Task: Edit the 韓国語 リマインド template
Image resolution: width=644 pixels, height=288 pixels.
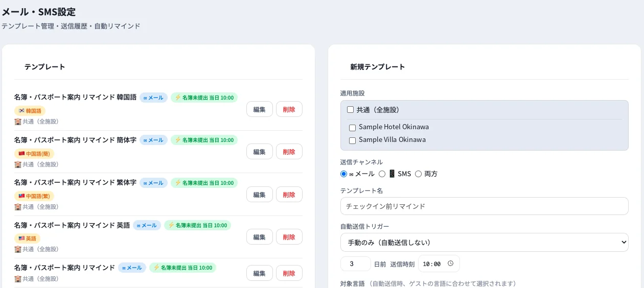Action: click(x=259, y=109)
